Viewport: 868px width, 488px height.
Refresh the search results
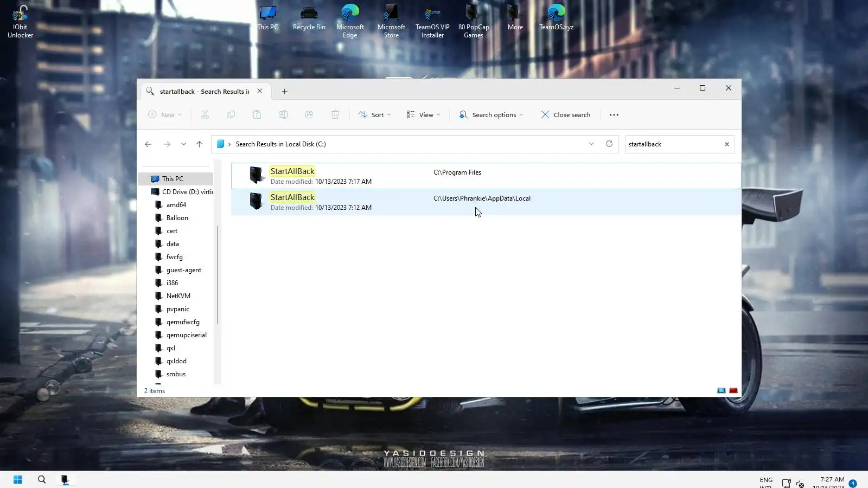[x=609, y=144]
